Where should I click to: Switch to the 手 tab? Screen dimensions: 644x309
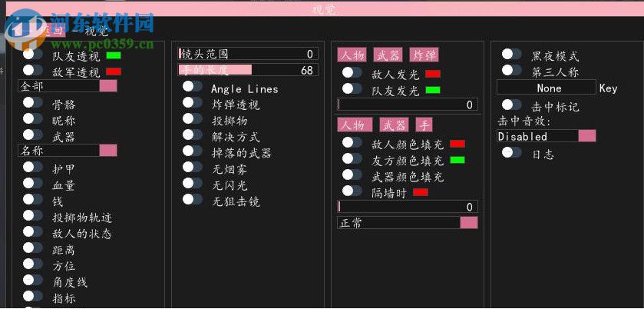pyautogui.click(x=424, y=125)
